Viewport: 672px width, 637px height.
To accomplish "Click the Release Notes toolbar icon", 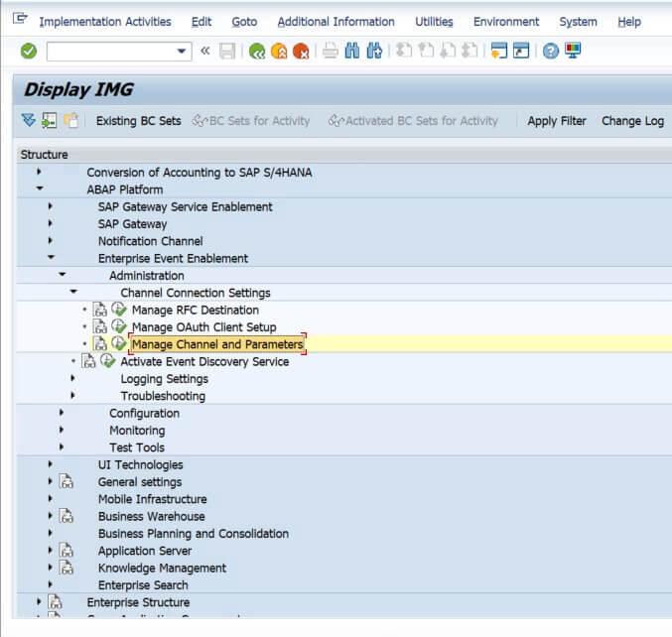I will (x=71, y=121).
